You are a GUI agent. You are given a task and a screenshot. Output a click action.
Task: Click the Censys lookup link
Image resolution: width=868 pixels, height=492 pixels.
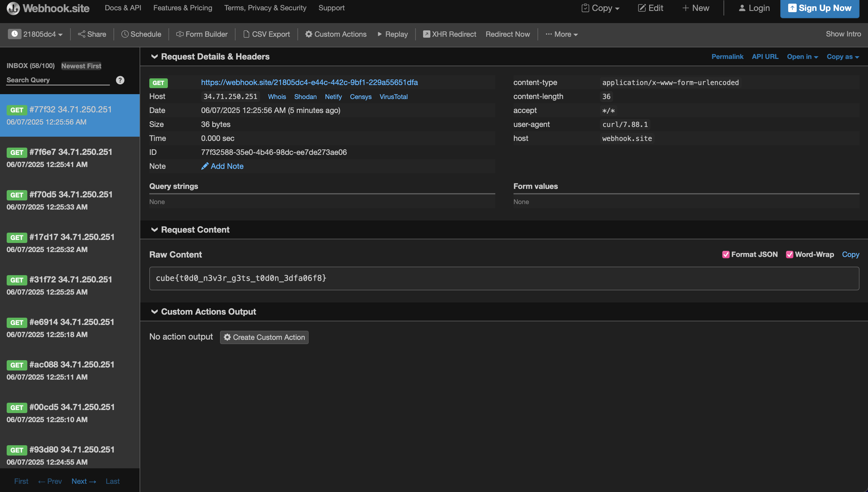tap(361, 97)
